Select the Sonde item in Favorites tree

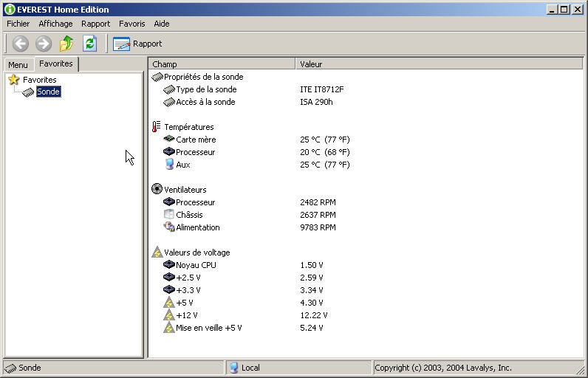click(48, 92)
